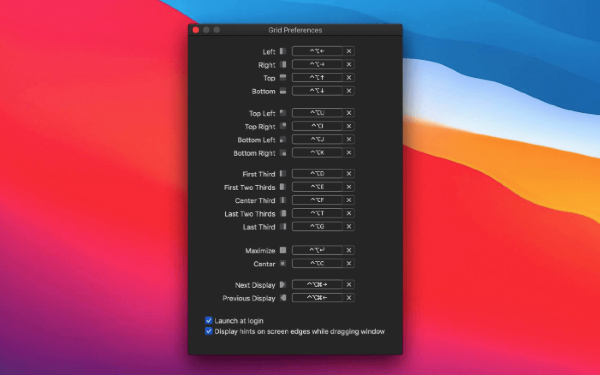Edit the Top Right shortcut field
The width and height of the screenshot is (600, 375).
317,126
